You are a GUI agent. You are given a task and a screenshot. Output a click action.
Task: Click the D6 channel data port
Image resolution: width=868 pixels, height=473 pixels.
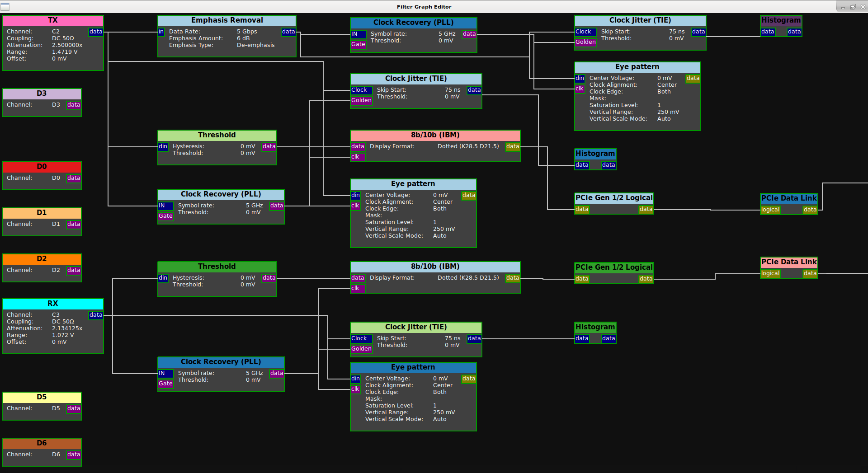tap(74, 454)
